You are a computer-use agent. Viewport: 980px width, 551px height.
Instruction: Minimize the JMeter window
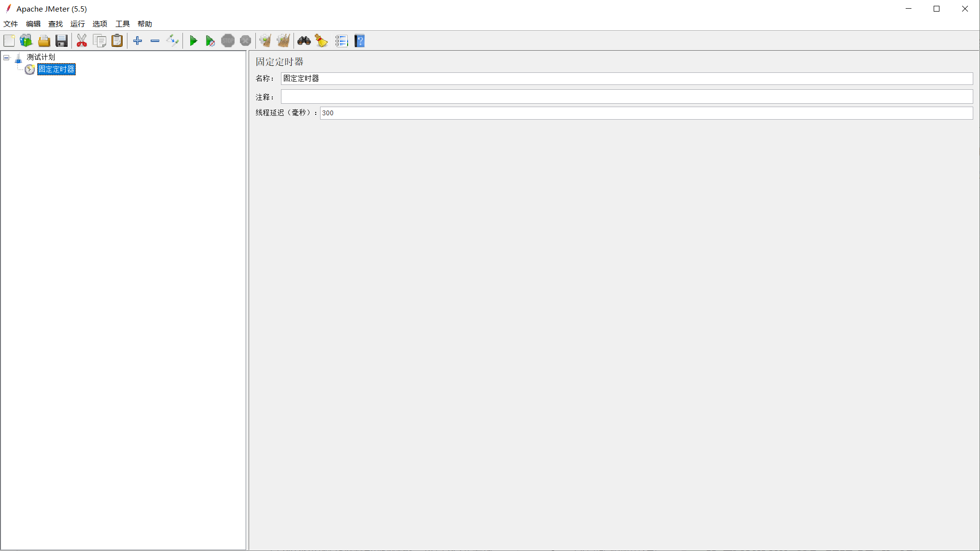(909, 9)
